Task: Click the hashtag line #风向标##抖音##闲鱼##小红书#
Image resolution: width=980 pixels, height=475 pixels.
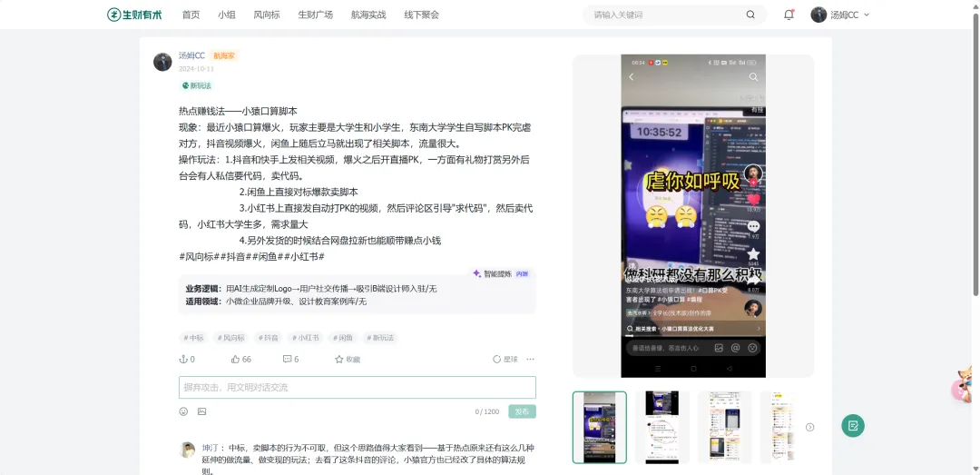Action: click(x=251, y=257)
